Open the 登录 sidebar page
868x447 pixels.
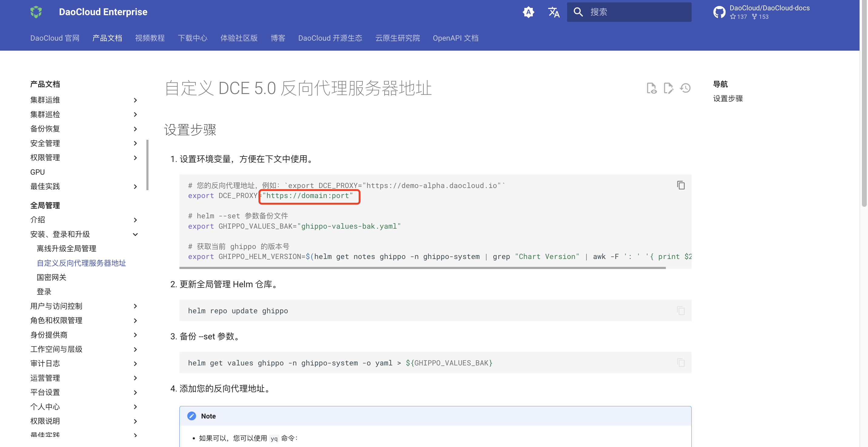pos(44,292)
